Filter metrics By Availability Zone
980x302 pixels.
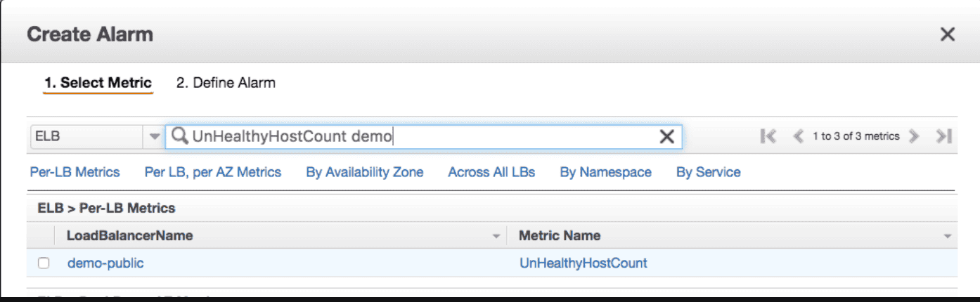(364, 172)
